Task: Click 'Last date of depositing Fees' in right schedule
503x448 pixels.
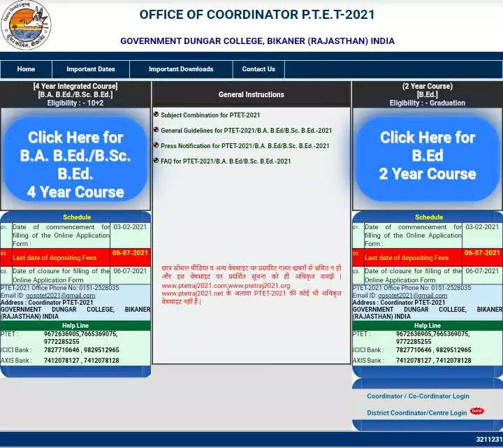Action: click(x=407, y=258)
